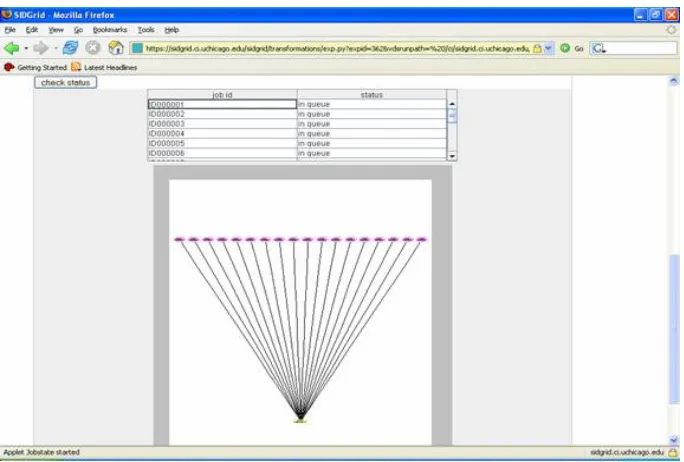Open the View menu
This screenshot has width=684, height=462.
pos(56,30)
